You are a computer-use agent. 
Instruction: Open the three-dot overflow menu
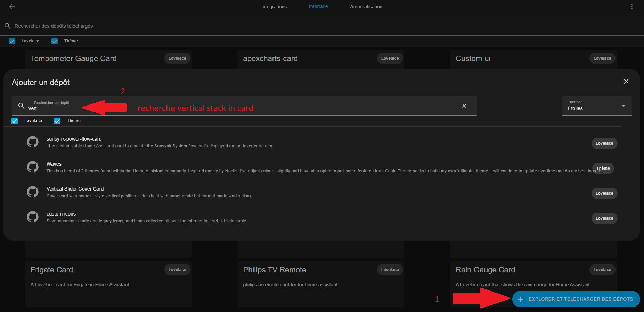coord(632,7)
